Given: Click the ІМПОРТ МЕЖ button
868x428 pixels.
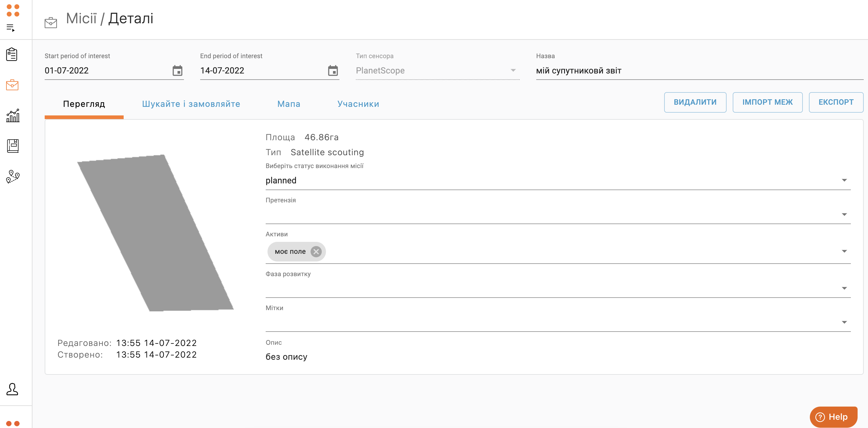Looking at the screenshot, I should 767,102.
